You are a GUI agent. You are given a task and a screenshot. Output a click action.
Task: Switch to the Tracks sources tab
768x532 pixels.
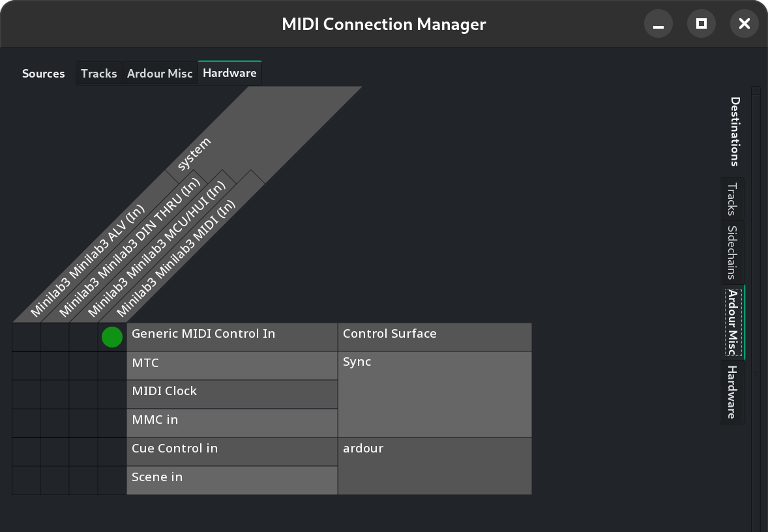[x=98, y=74]
